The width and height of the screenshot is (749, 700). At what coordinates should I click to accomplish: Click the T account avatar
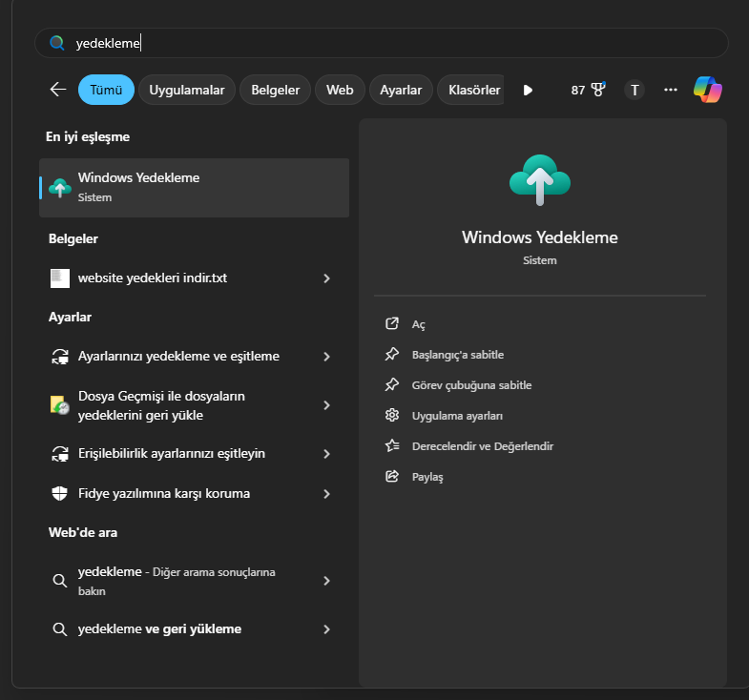coord(635,90)
